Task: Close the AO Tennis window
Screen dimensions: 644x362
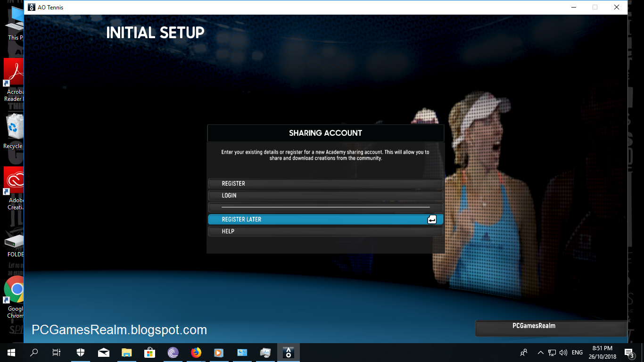Action: point(617,7)
